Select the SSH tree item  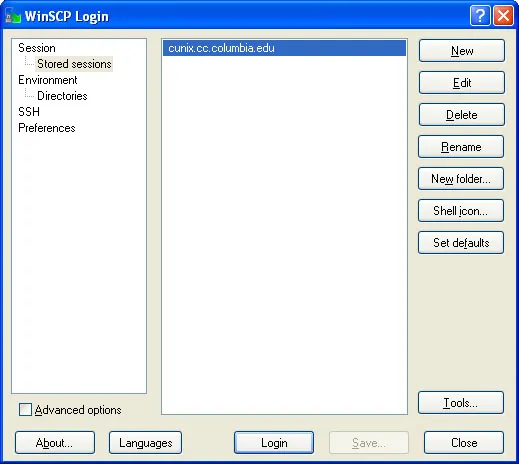pos(29,112)
